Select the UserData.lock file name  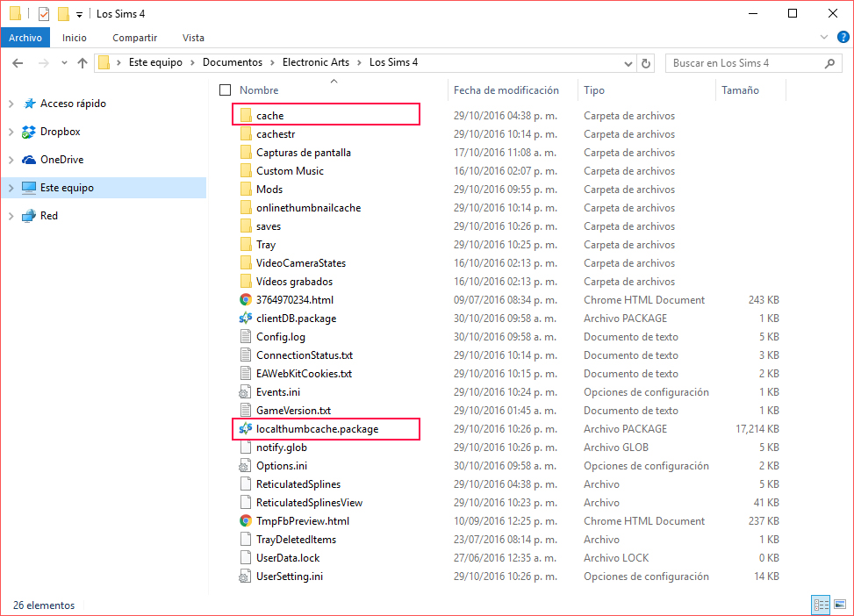point(288,558)
